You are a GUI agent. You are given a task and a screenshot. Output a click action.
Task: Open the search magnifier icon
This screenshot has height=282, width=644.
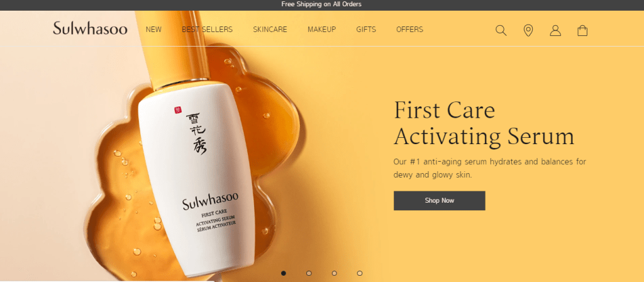pyautogui.click(x=501, y=30)
